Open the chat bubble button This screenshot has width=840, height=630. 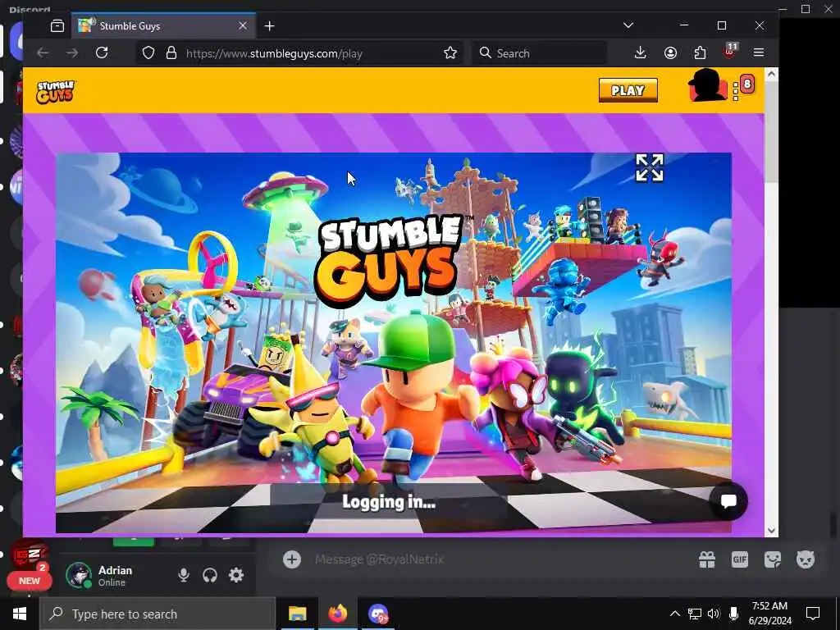tap(728, 501)
